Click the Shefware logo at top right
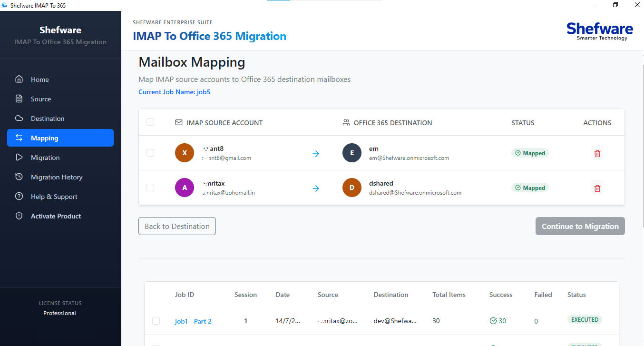This screenshot has width=644, height=346. click(600, 31)
